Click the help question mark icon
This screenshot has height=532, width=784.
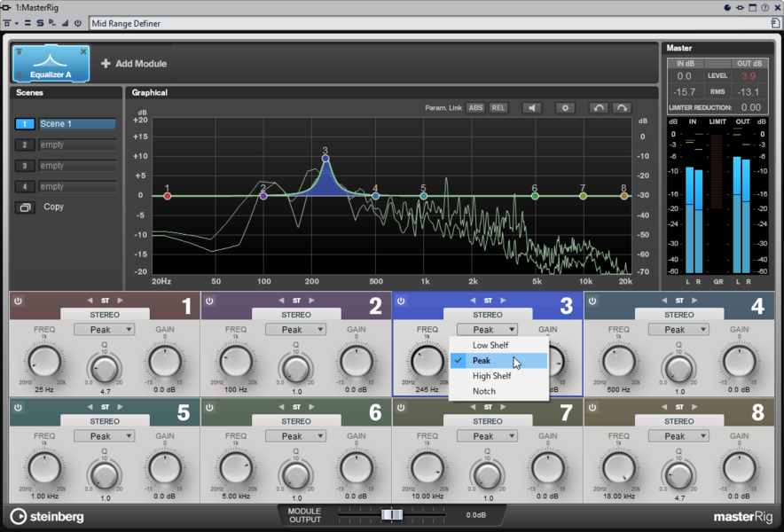pyautogui.click(x=765, y=7)
